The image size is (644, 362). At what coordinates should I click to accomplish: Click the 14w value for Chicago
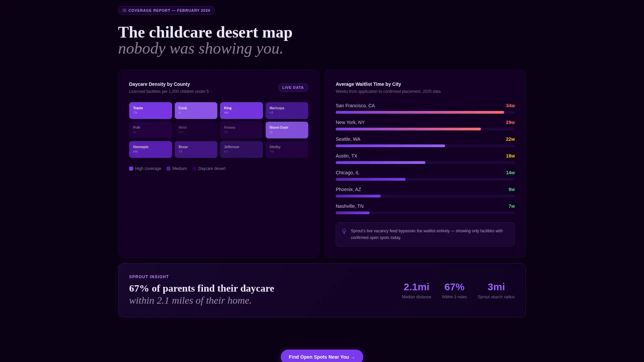click(x=510, y=173)
